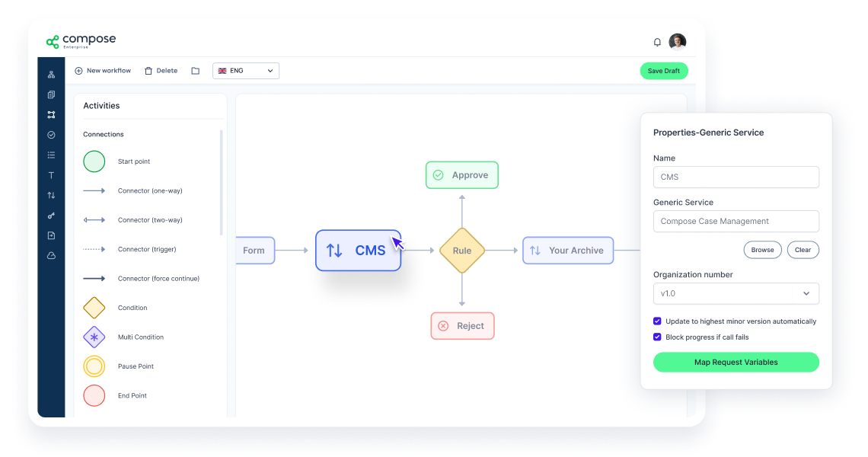Viewport: 868px width, 457px height.
Task: Click the Properties-Generic Service heading
Action: (x=709, y=133)
